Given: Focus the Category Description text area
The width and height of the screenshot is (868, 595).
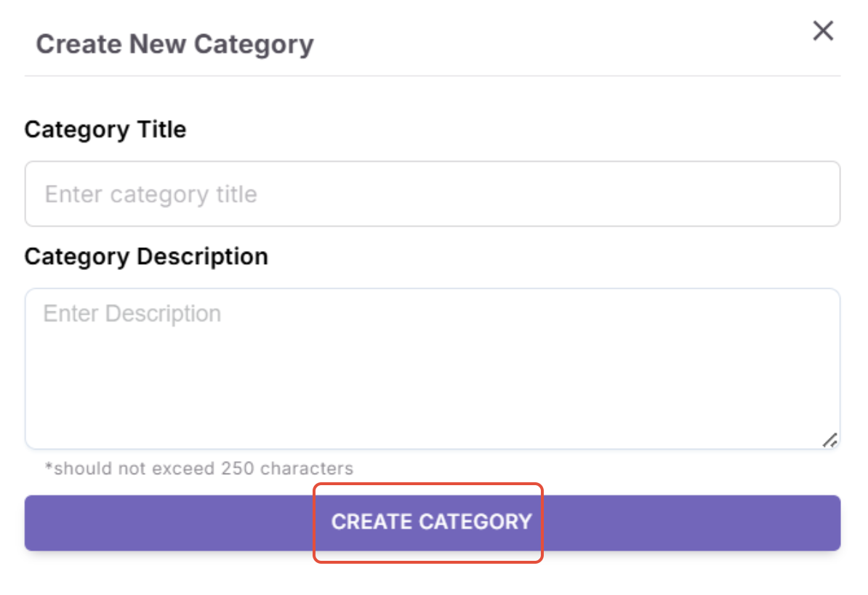Looking at the screenshot, I should click(x=432, y=368).
